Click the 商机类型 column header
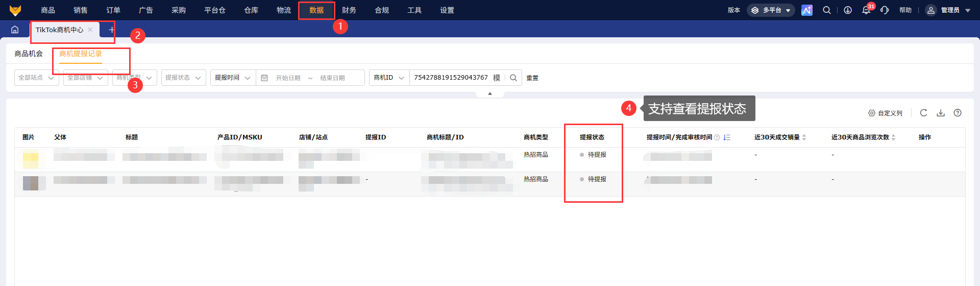980x286 pixels. click(x=536, y=137)
